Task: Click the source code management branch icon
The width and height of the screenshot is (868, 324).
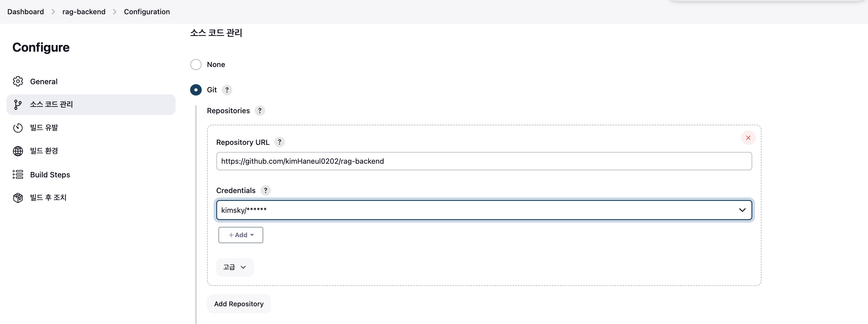Action: coord(18,105)
